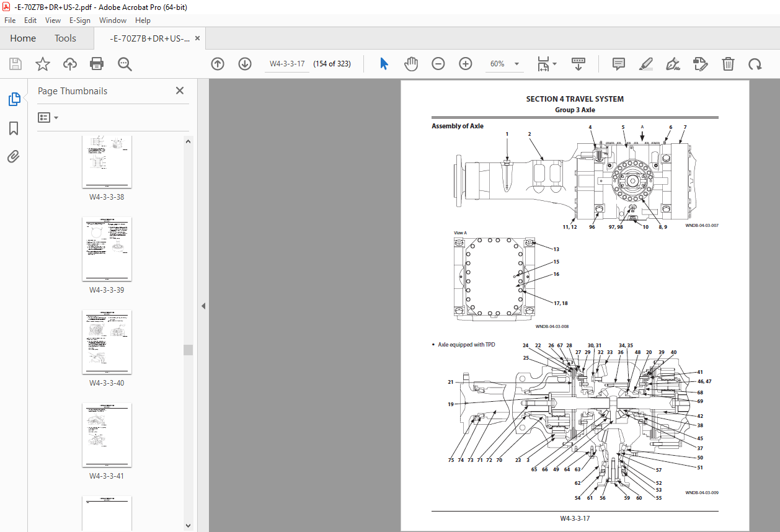Click the 'Group 3 Axle' subheading

[575, 110]
